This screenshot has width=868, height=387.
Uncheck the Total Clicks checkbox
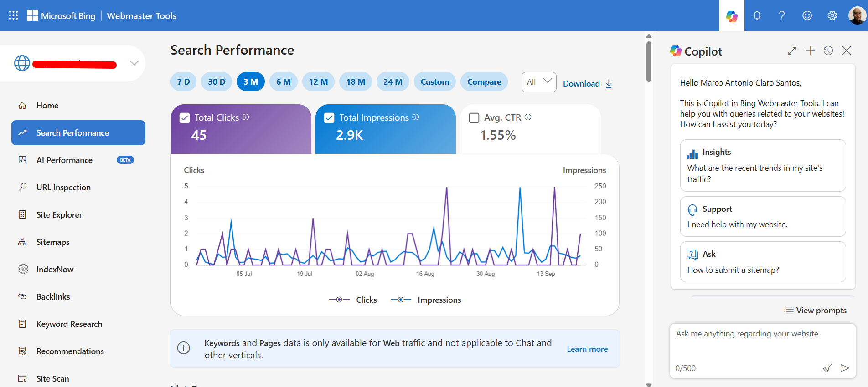[x=185, y=118]
